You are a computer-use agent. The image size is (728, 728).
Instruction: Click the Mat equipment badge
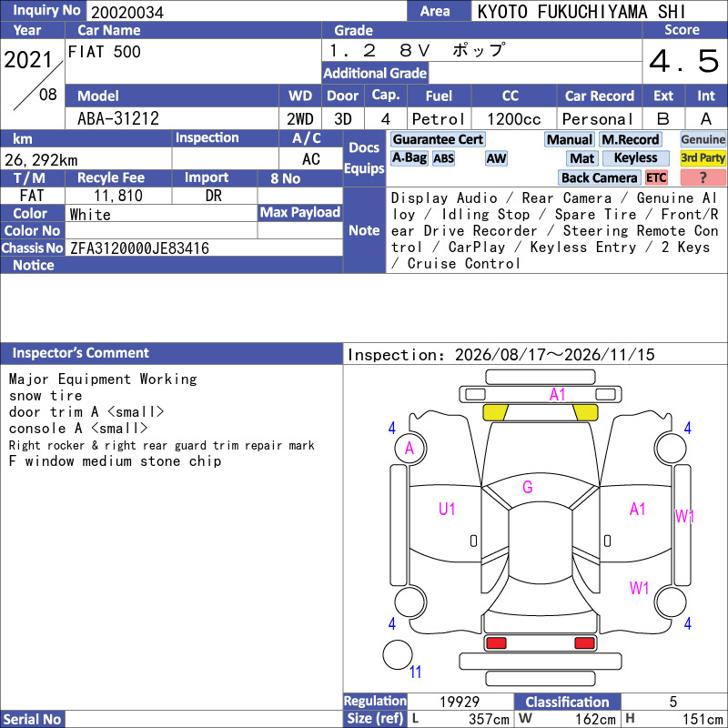point(581,158)
